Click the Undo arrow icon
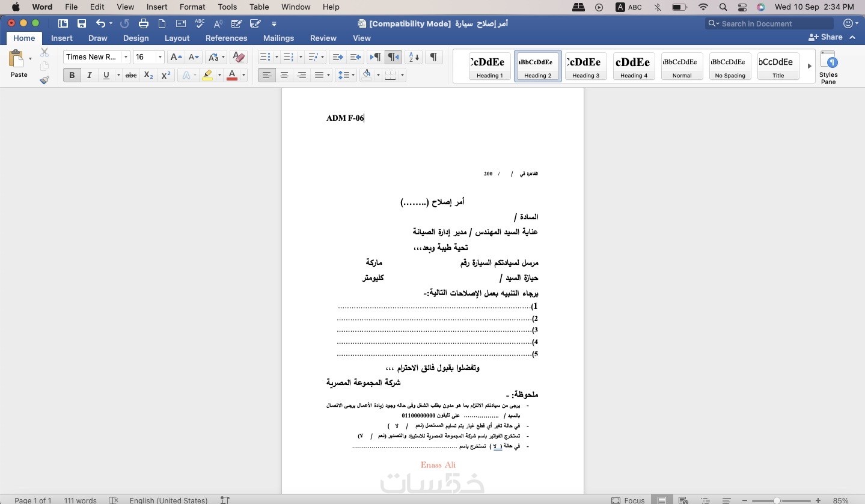Image resolution: width=865 pixels, height=504 pixels. coord(101,23)
